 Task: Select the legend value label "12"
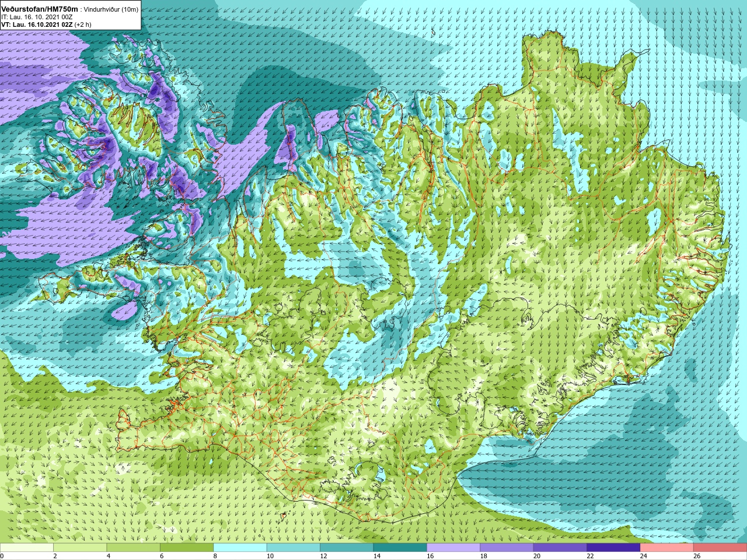point(323,556)
